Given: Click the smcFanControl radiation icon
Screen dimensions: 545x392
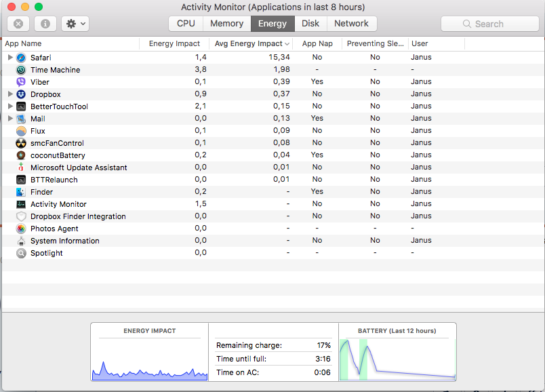Looking at the screenshot, I should [x=21, y=143].
